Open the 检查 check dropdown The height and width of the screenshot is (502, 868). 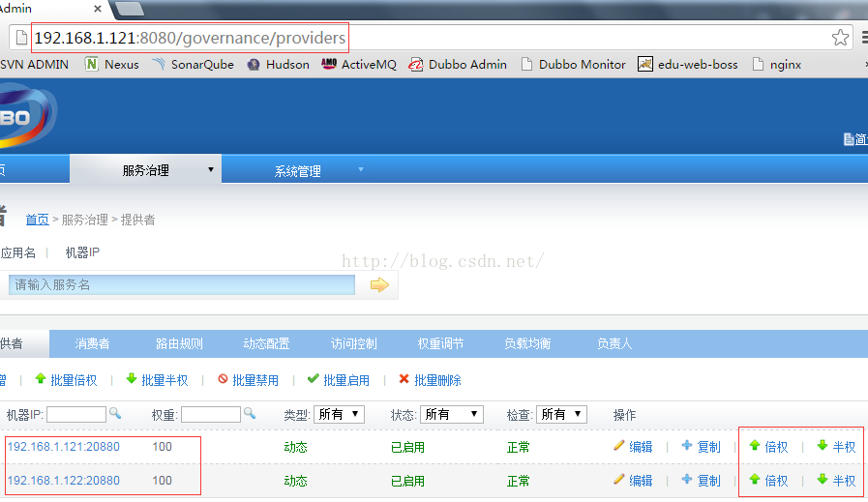coord(561,414)
